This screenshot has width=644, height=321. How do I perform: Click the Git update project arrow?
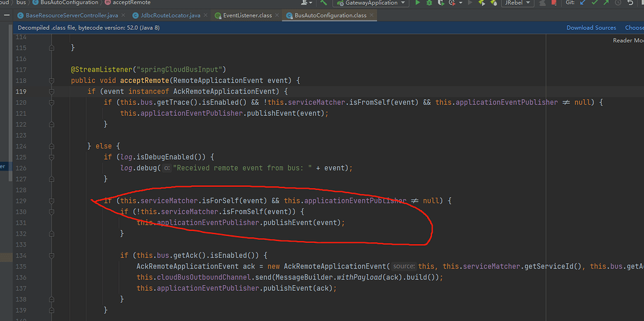click(x=582, y=3)
